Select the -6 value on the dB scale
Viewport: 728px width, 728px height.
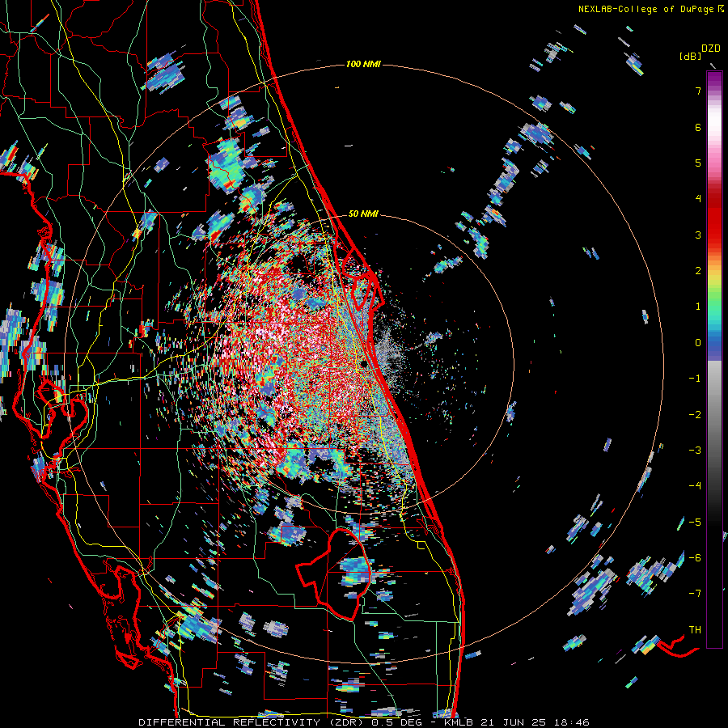click(x=695, y=557)
